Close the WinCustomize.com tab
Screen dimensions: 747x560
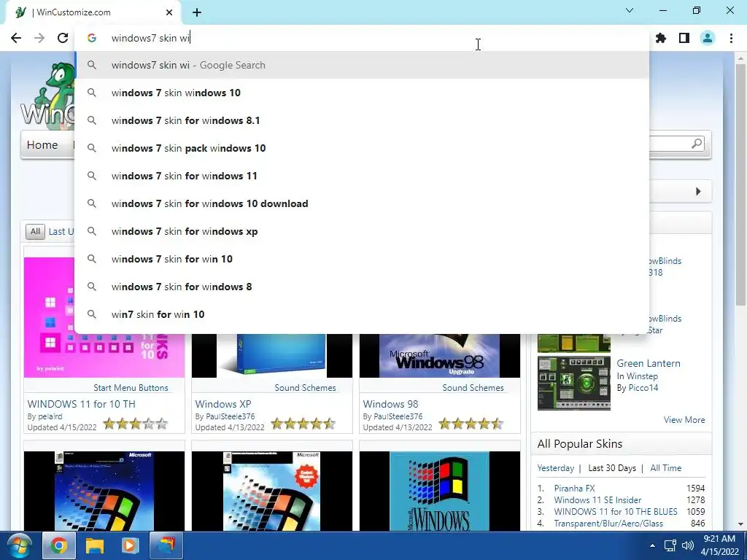pyautogui.click(x=169, y=12)
